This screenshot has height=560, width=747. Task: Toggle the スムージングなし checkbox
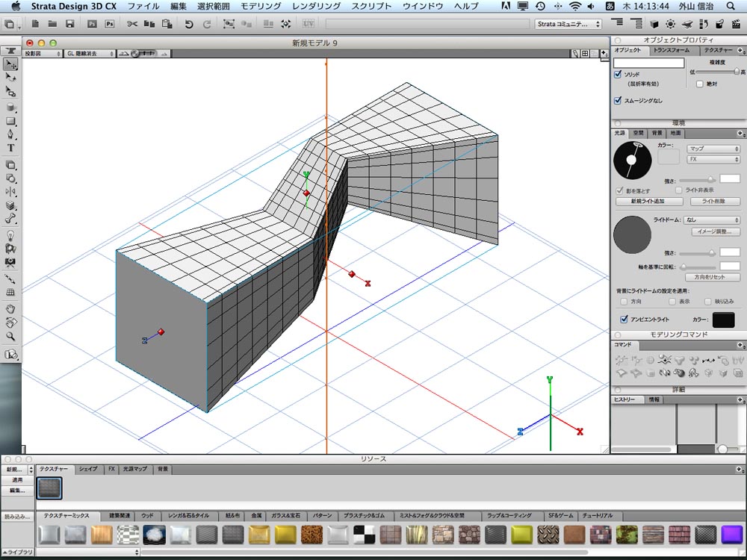[x=618, y=100]
